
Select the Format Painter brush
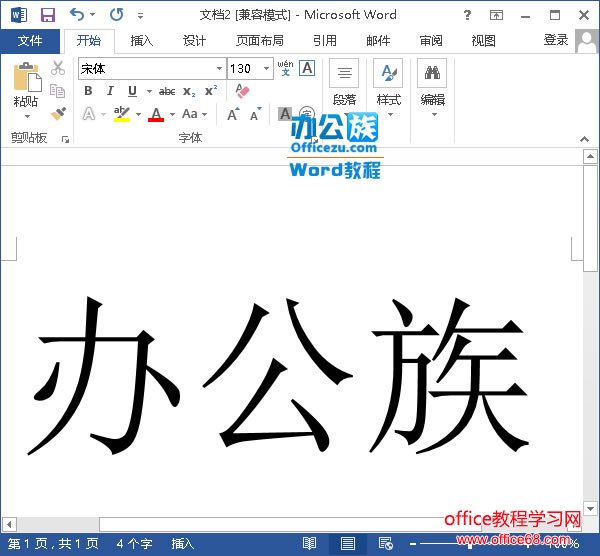[x=58, y=113]
